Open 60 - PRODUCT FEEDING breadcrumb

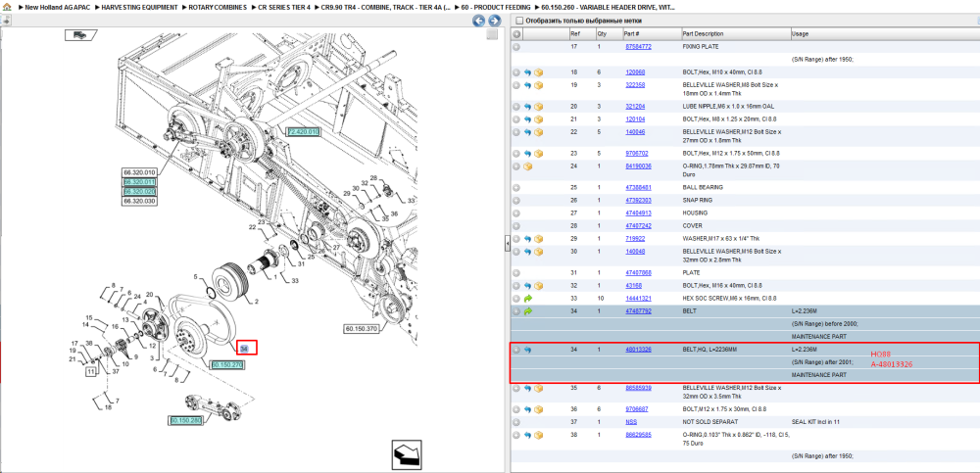(496, 8)
